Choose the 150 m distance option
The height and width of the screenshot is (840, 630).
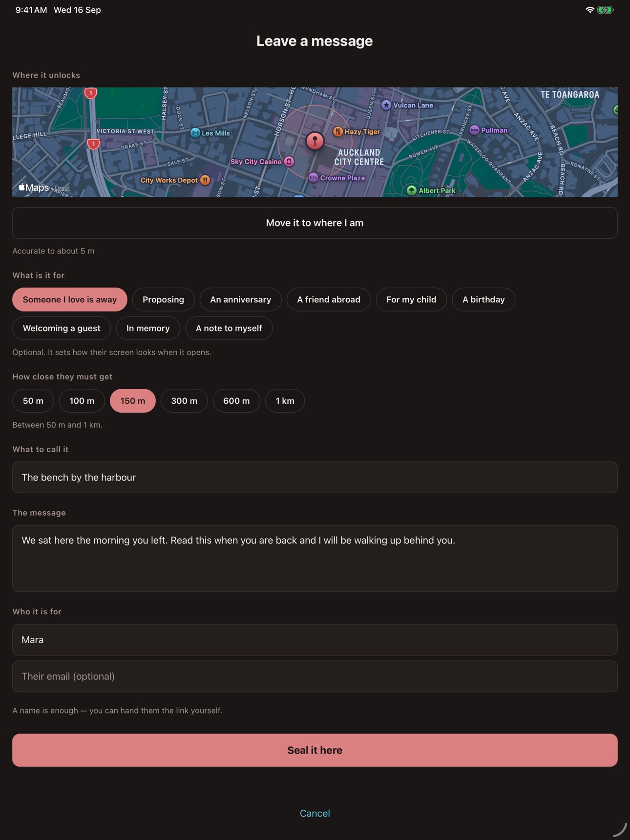pyautogui.click(x=133, y=401)
